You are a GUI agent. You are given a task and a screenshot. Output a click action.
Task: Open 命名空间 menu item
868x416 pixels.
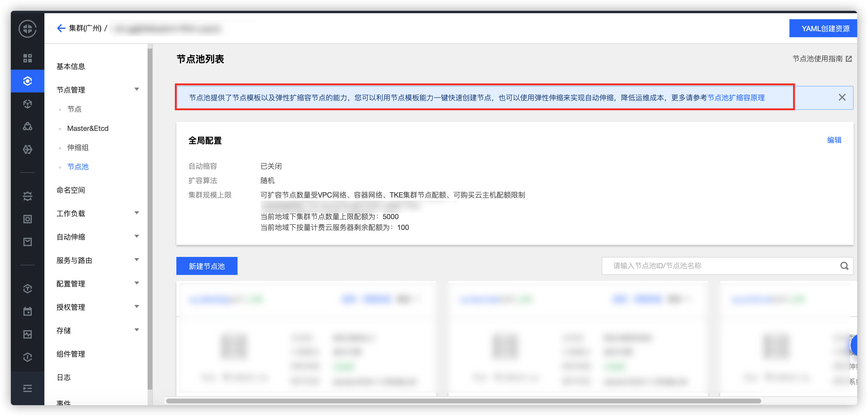pyautogui.click(x=71, y=190)
